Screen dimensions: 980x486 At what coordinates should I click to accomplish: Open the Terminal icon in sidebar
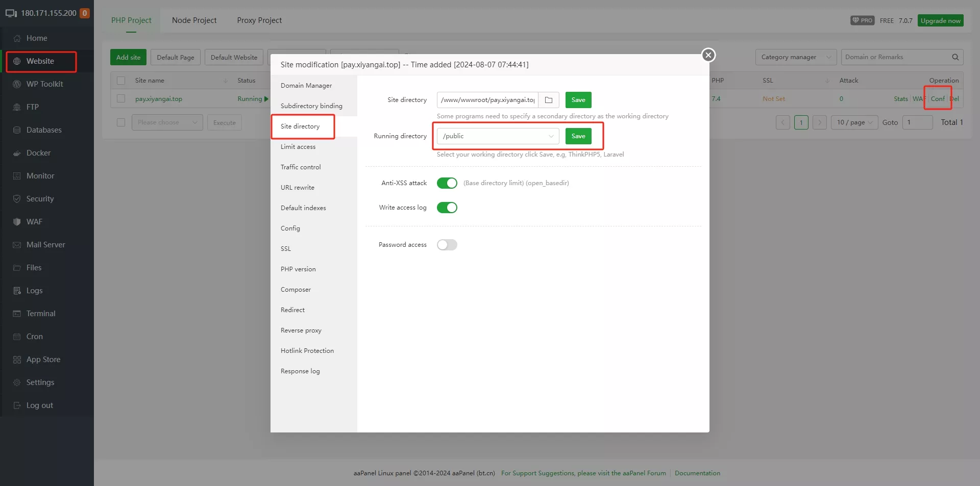pyautogui.click(x=17, y=314)
